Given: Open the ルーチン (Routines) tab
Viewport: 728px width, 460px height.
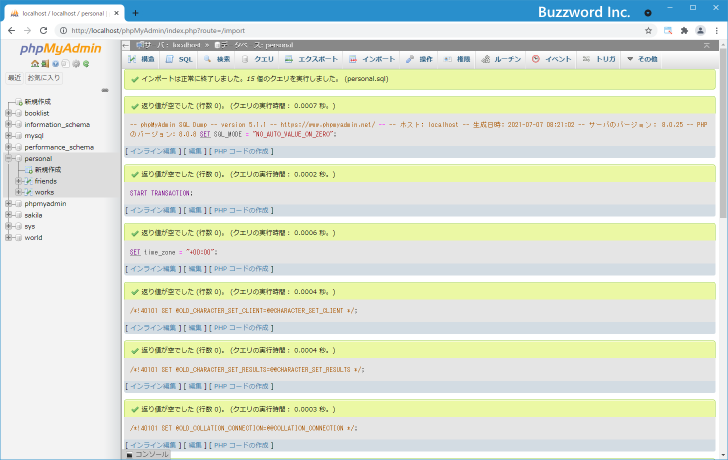Looking at the screenshot, I should 501,59.
